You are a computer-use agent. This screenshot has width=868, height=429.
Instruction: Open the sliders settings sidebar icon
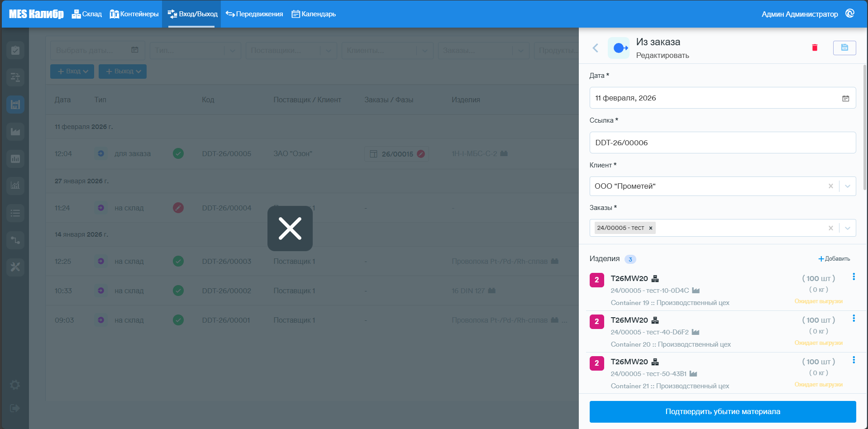click(15, 77)
